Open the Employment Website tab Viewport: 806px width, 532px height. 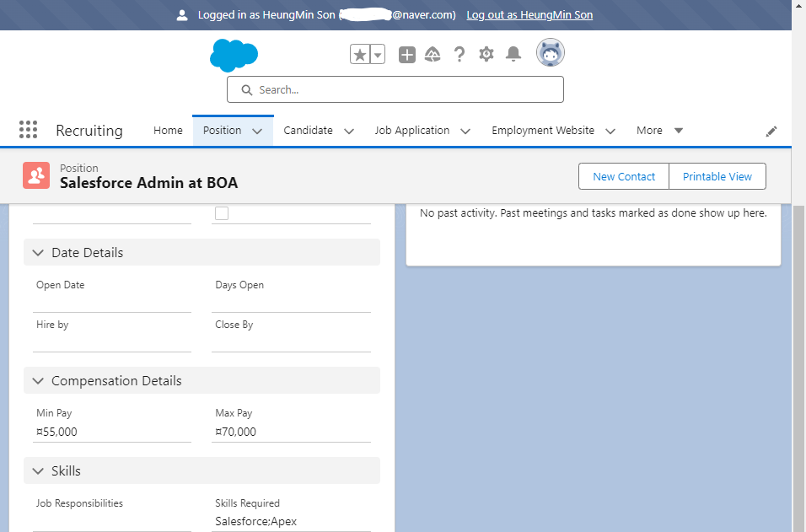tap(543, 131)
